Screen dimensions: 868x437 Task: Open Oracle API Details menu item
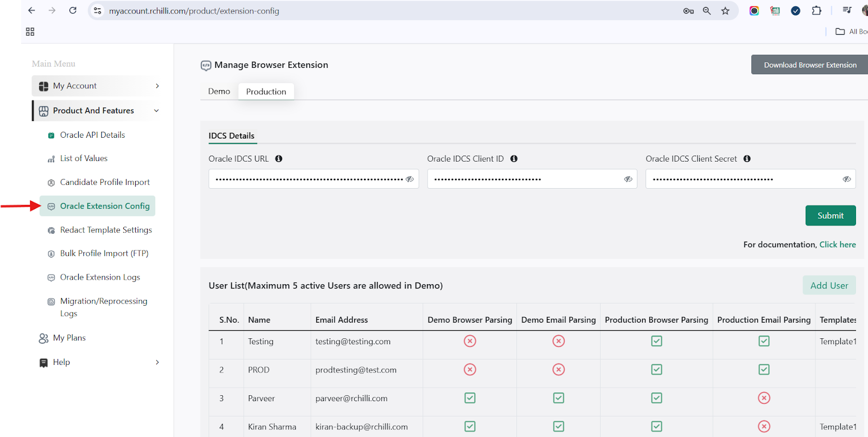click(93, 135)
